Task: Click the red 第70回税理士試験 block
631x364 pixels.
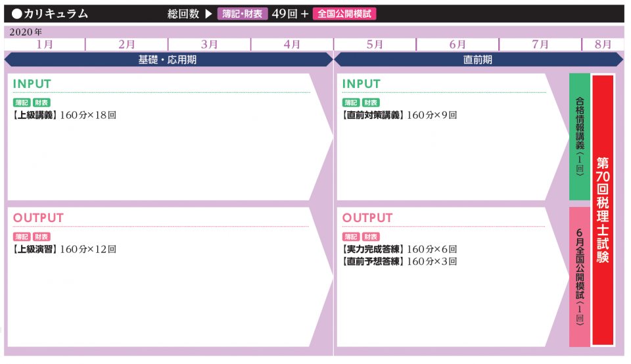Action: pyautogui.click(x=603, y=210)
